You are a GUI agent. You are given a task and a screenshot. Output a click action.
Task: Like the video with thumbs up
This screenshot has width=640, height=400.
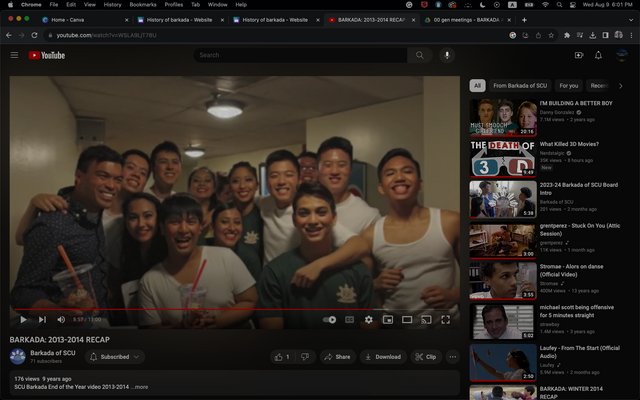tap(281, 356)
